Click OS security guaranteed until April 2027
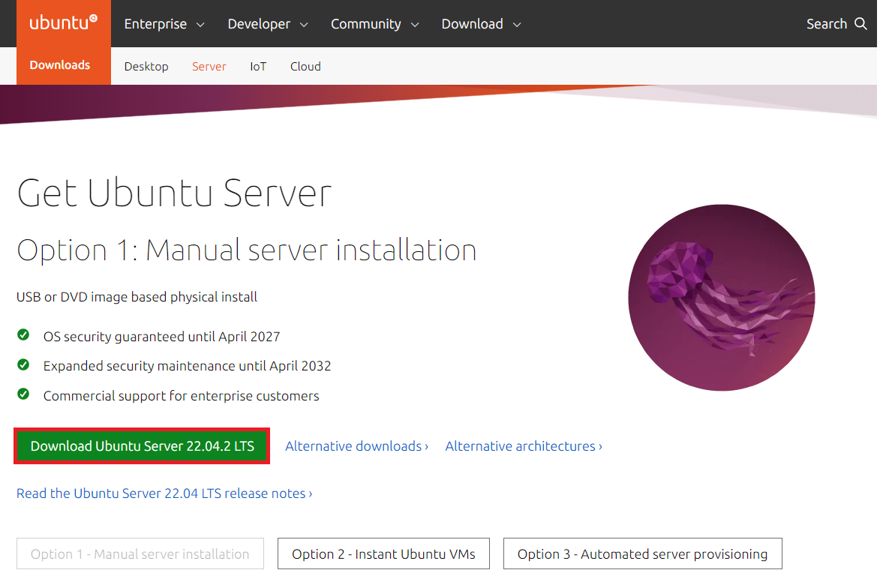 point(161,336)
